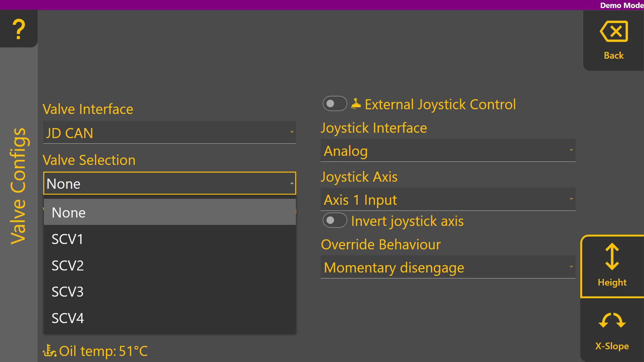Open Joystick Axis dropdown showing Axis 1 Input

pos(448,199)
